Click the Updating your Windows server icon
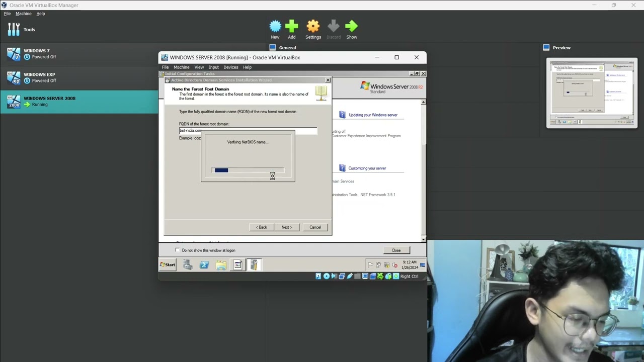The height and width of the screenshot is (362, 644). [342, 115]
